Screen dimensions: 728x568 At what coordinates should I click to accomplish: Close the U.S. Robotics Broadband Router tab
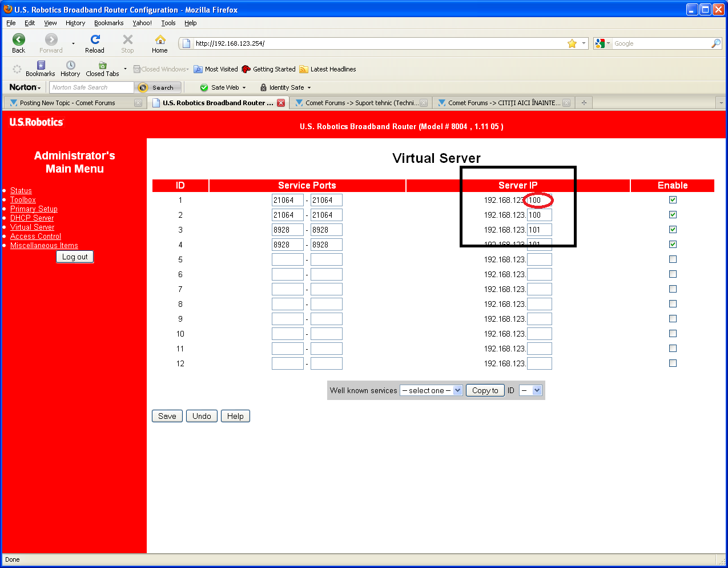point(281,103)
